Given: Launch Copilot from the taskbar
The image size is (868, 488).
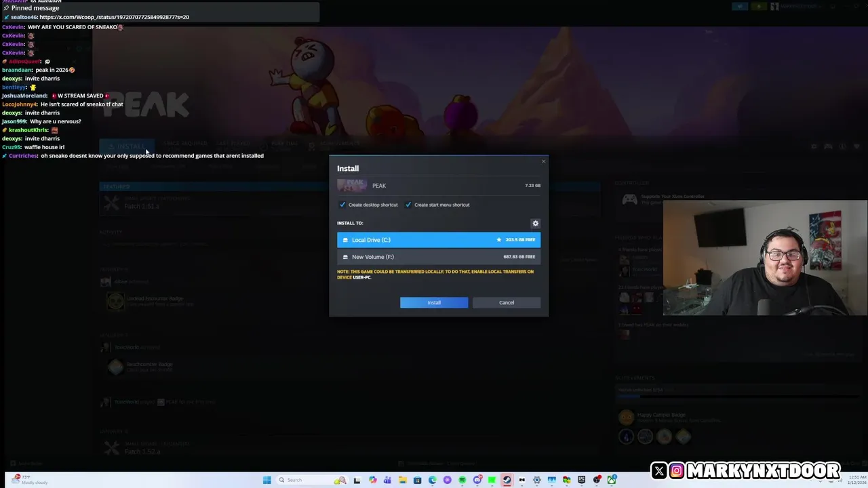Looking at the screenshot, I should pos(372,480).
